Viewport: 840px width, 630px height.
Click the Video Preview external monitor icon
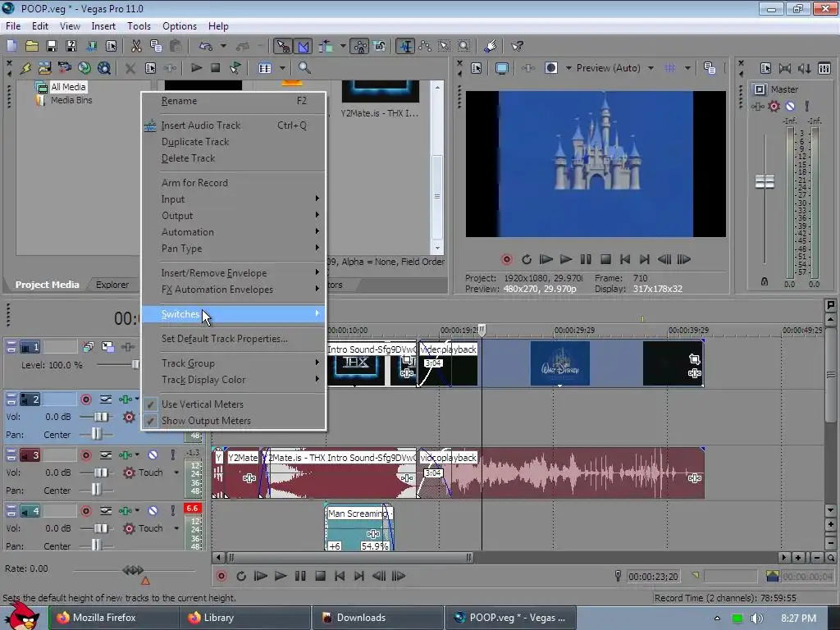click(502, 68)
